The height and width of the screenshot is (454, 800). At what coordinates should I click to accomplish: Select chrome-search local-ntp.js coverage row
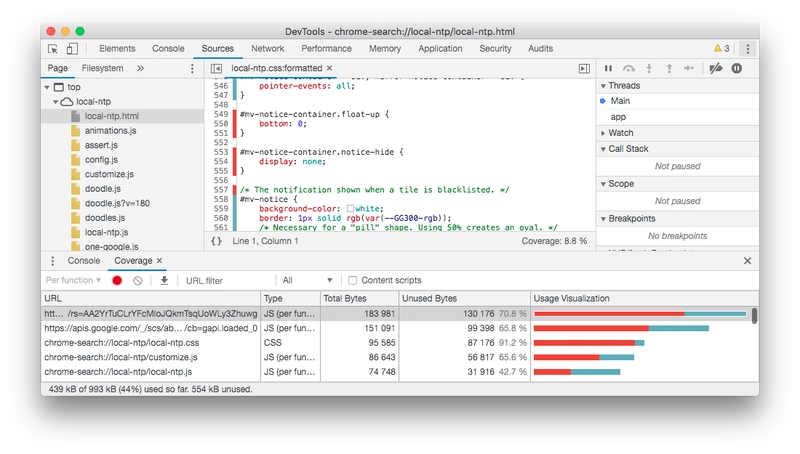click(396, 372)
